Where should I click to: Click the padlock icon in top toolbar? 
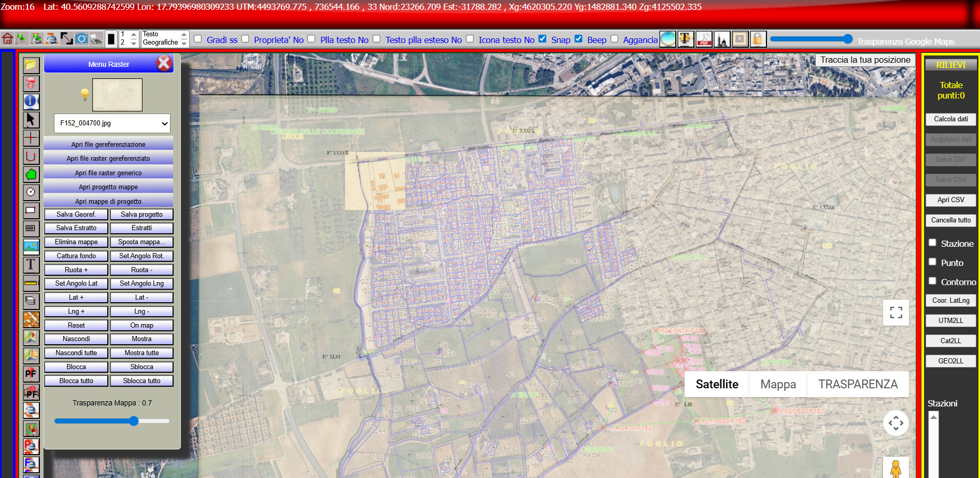(758, 39)
